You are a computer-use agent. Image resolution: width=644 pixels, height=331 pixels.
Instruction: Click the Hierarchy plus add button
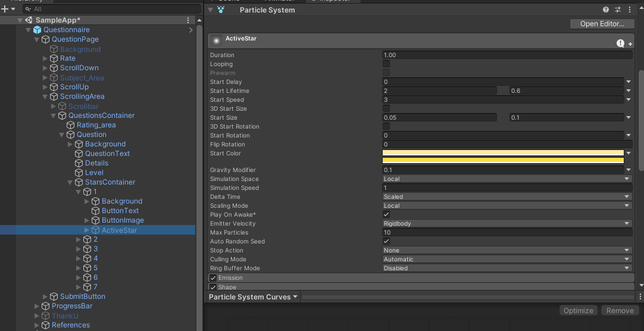5,8
